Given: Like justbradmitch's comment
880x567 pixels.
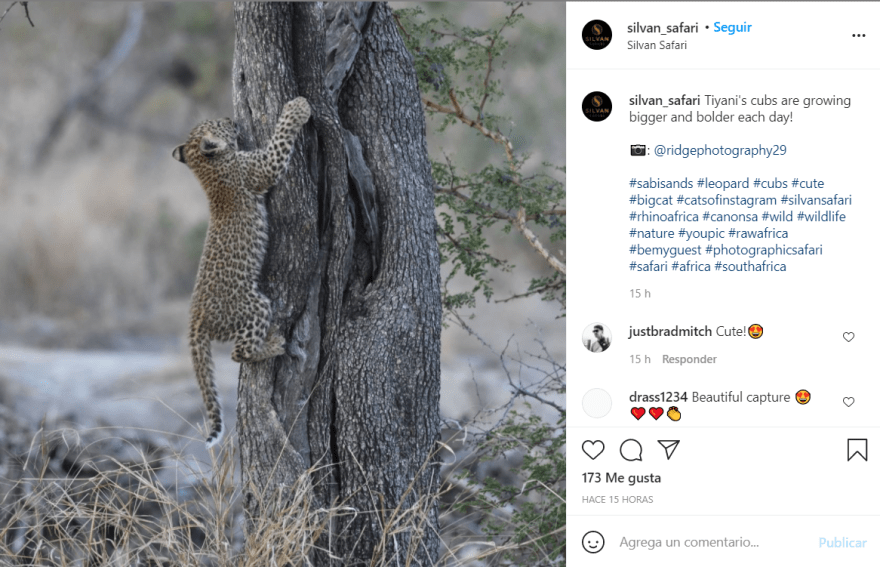Looking at the screenshot, I should click(848, 337).
